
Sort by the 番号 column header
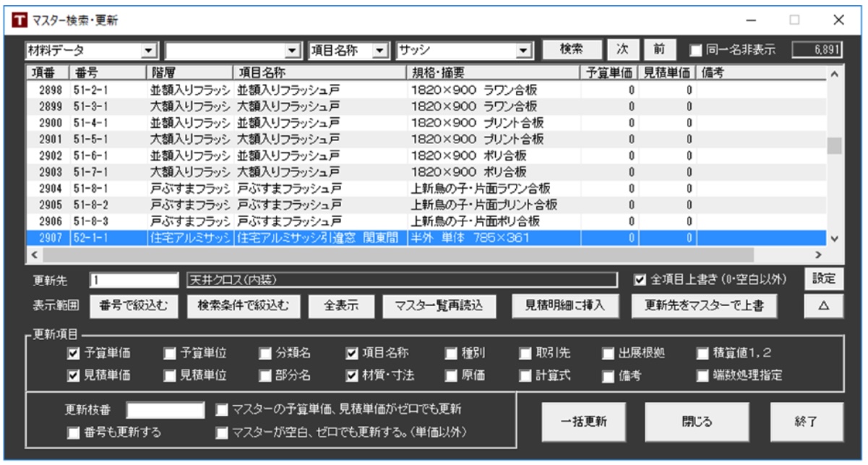click(x=107, y=72)
